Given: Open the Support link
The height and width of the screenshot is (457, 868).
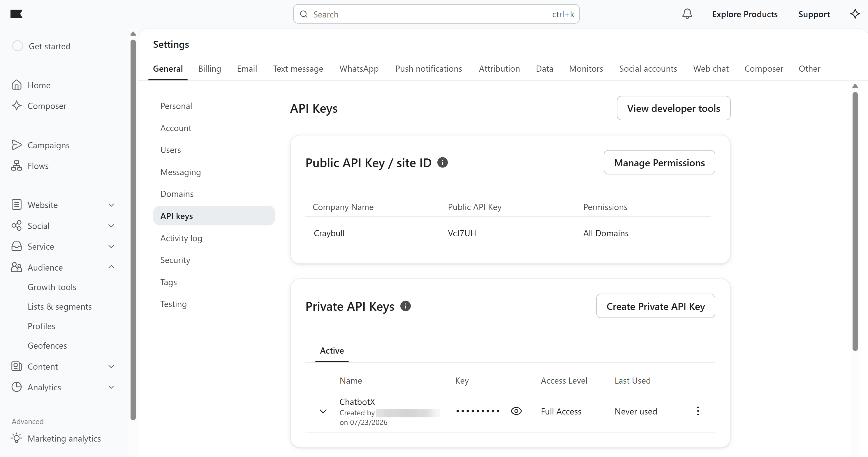Looking at the screenshot, I should click(x=814, y=14).
